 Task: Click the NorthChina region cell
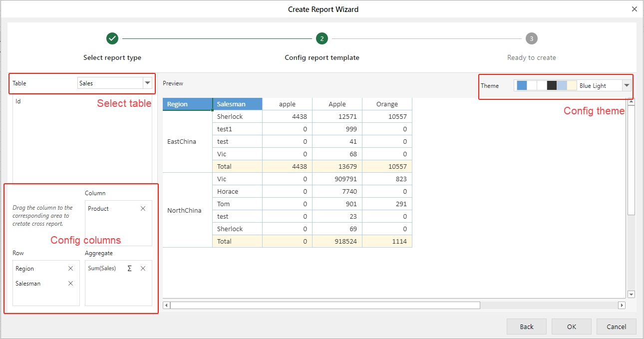[x=188, y=210]
